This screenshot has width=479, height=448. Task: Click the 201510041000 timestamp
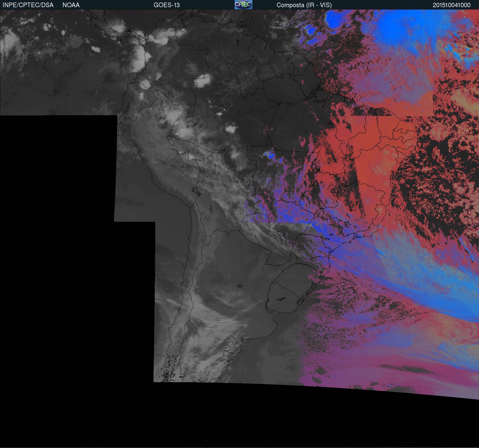(x=452, y=5)
